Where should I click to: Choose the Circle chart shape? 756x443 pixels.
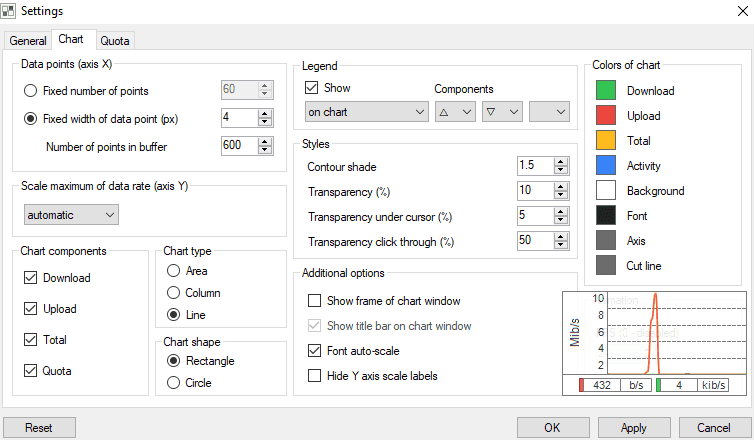click(174, 383)
